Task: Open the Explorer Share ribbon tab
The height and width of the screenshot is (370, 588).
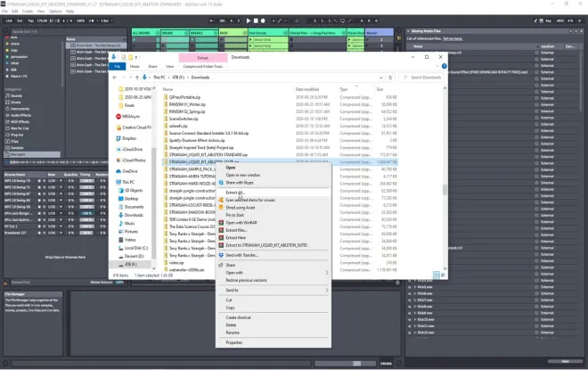Action: pyautogui.click(x=152, y=66)
